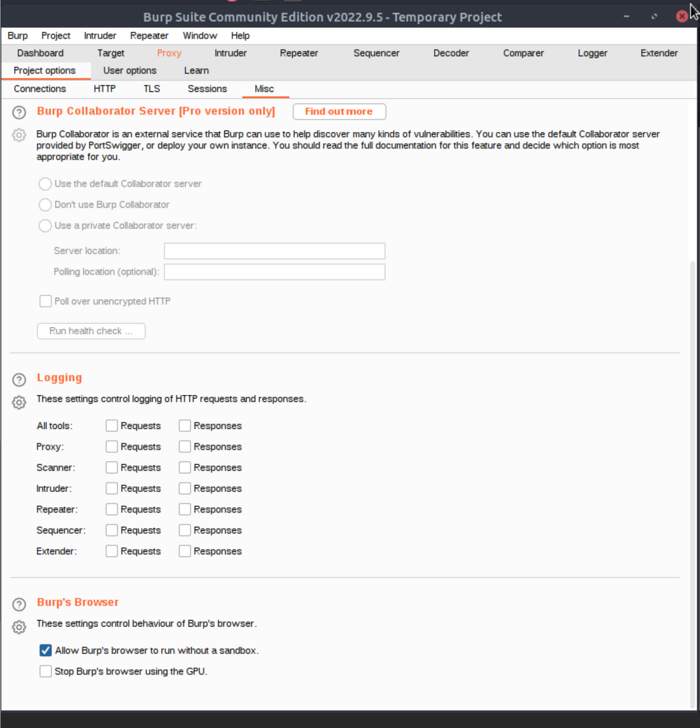Go to the Intruder tool tab
The image size is (700, 728).
pos(230,53)
